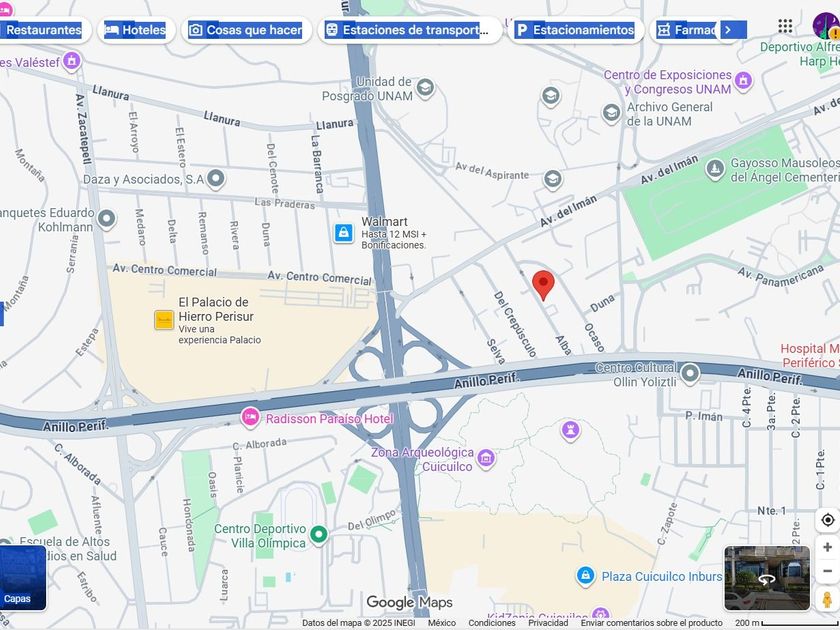
Task: Click Archivo General de la UNAM icon
Action: tap(611, 113)
